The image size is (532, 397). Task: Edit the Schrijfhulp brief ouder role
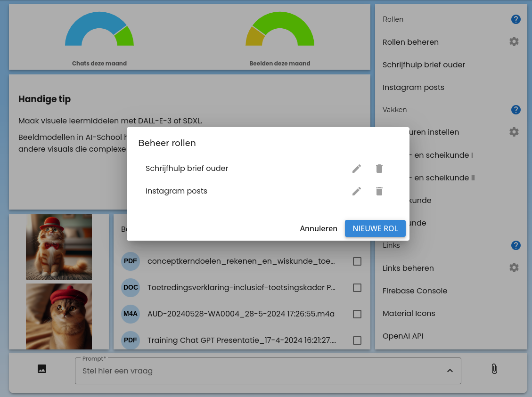(x=357, y=169)
